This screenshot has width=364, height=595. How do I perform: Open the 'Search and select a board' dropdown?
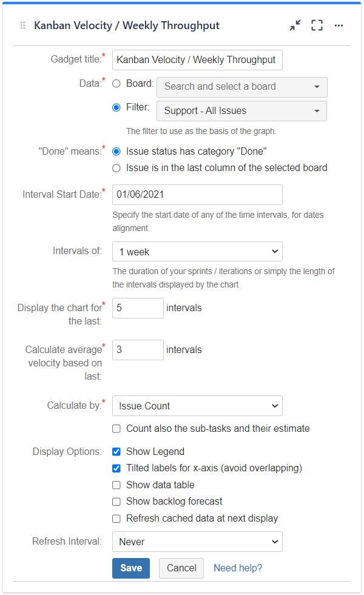pos(241,87)
